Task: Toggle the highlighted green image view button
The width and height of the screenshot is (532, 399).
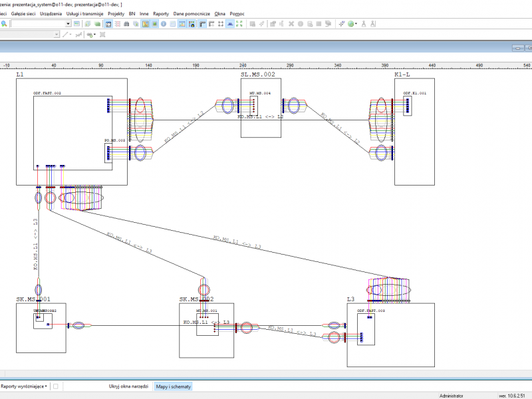Action: [x=154, y=24]
